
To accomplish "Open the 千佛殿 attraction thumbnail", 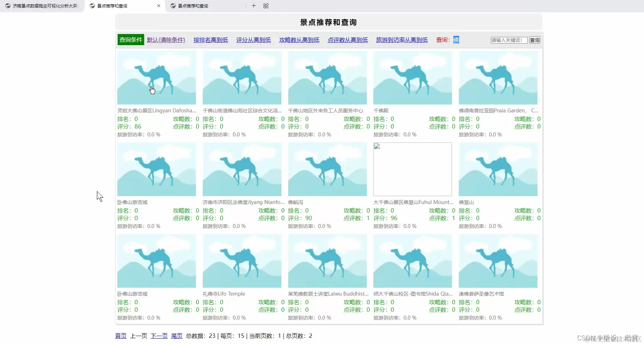I will (x=412, y=77).
